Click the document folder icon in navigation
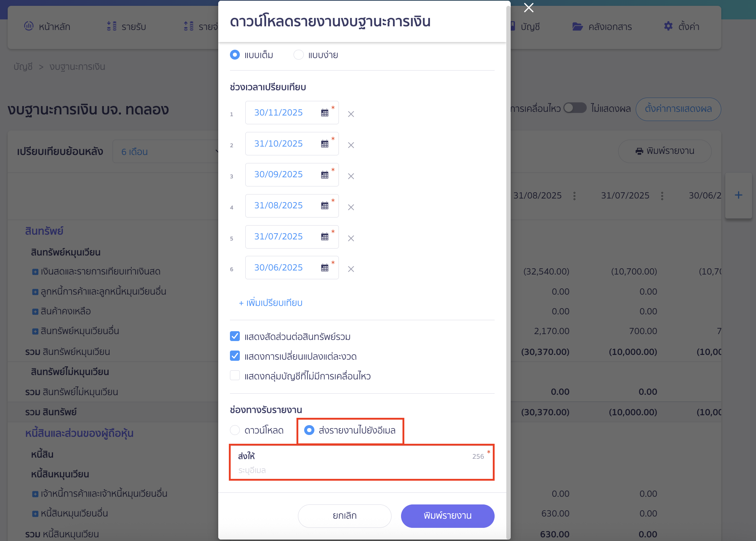Viewport: 756px width, 541px height. point(578,26)
